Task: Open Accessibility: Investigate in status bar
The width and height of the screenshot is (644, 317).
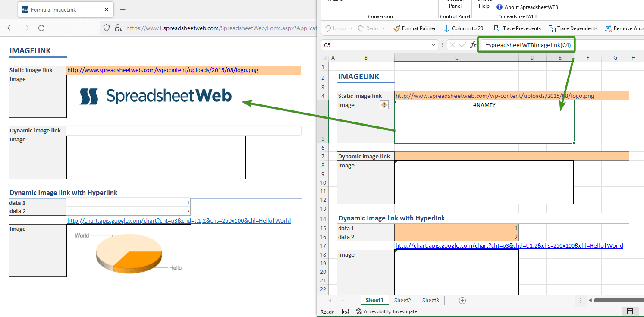Action: pyautogui.click(x=386, y=311)
